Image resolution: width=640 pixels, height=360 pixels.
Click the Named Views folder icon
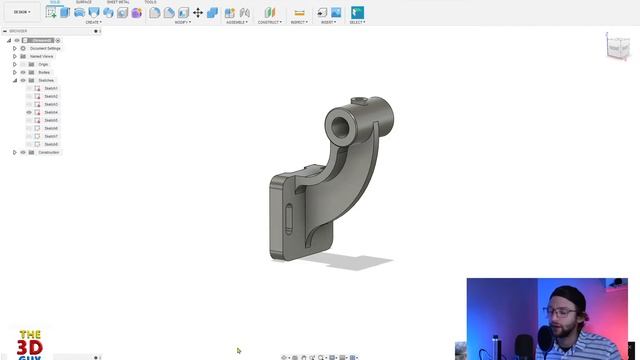click(x=23, y=56)
